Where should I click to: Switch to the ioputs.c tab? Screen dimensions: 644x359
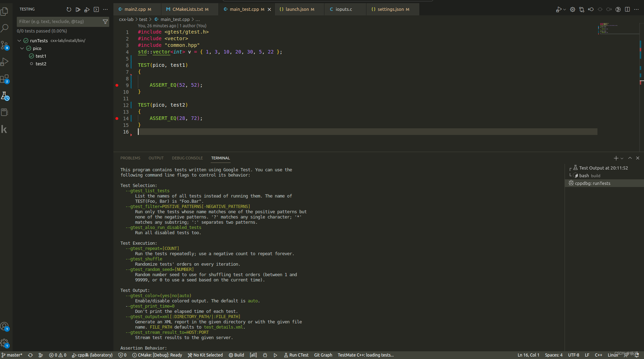tap(345, 9)
